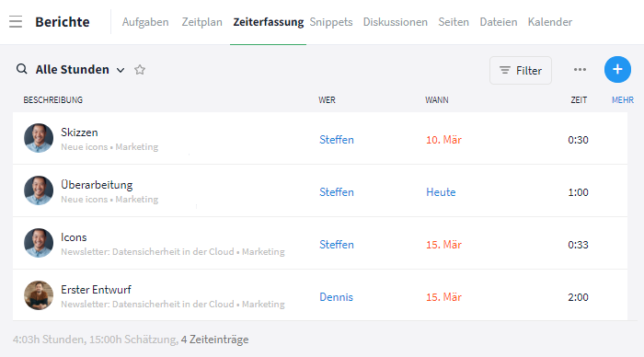Open the Filter button

(521, 70)
